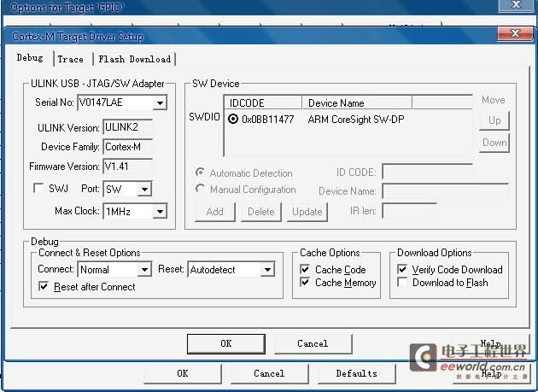Image resolution: width=538 pixels, height=392 pixels.
Task: Confirm Cortex-M Target Driver Setup with OK
Action: point(226,343)
